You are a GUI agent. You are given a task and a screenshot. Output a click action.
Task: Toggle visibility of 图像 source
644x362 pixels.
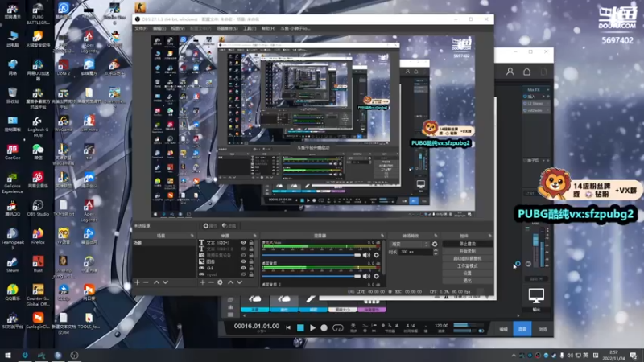(243, 261)
